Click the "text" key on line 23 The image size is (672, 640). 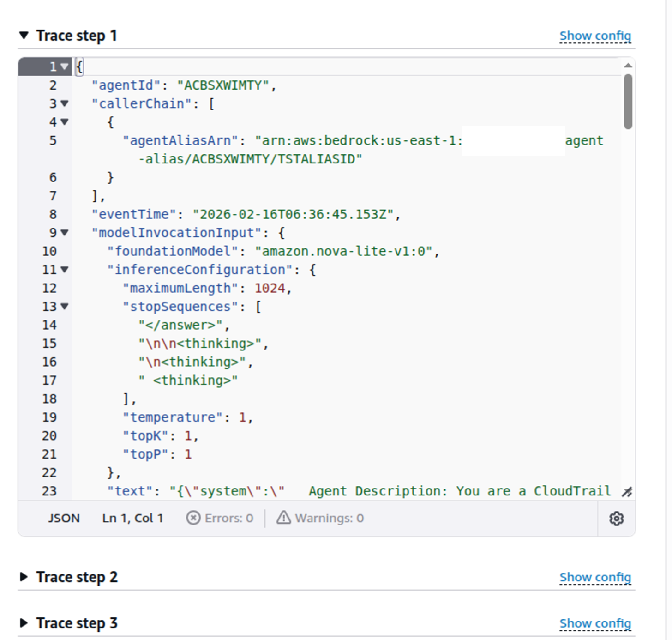pyautogui.click(x=130, y=491)
